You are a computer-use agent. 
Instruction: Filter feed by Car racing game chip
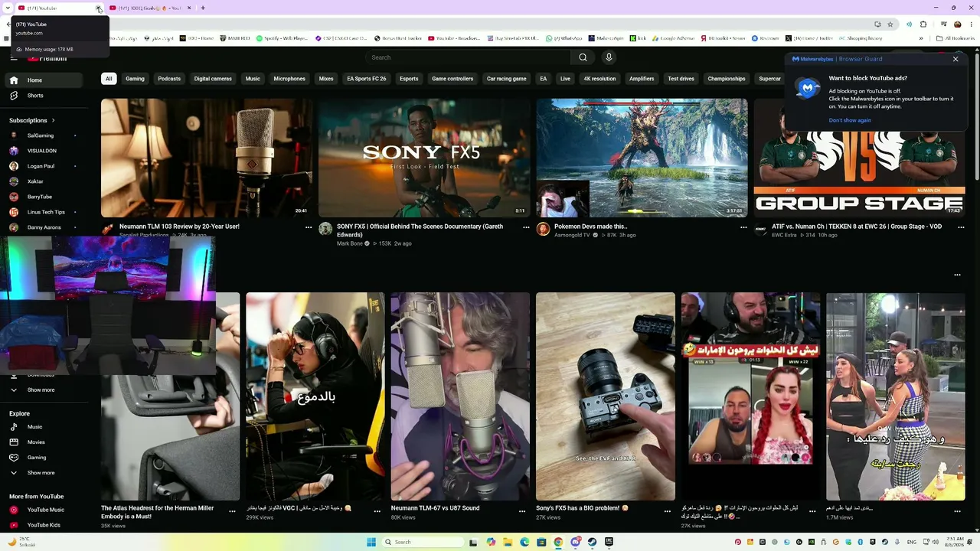click(507, 79)
